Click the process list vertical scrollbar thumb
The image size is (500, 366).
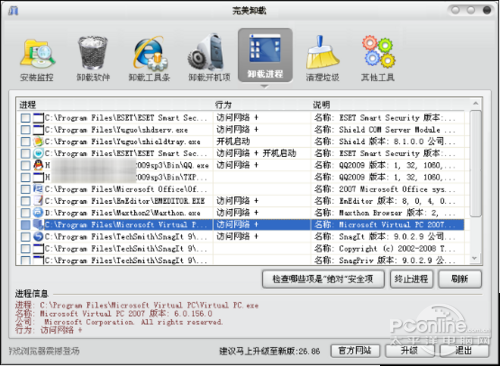point(476,163)
